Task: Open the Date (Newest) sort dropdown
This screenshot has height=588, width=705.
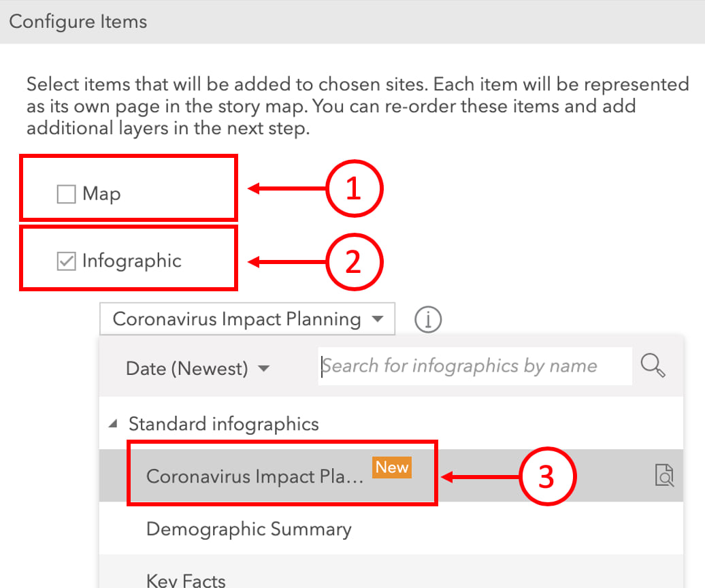Action: [x=197, y=369]
